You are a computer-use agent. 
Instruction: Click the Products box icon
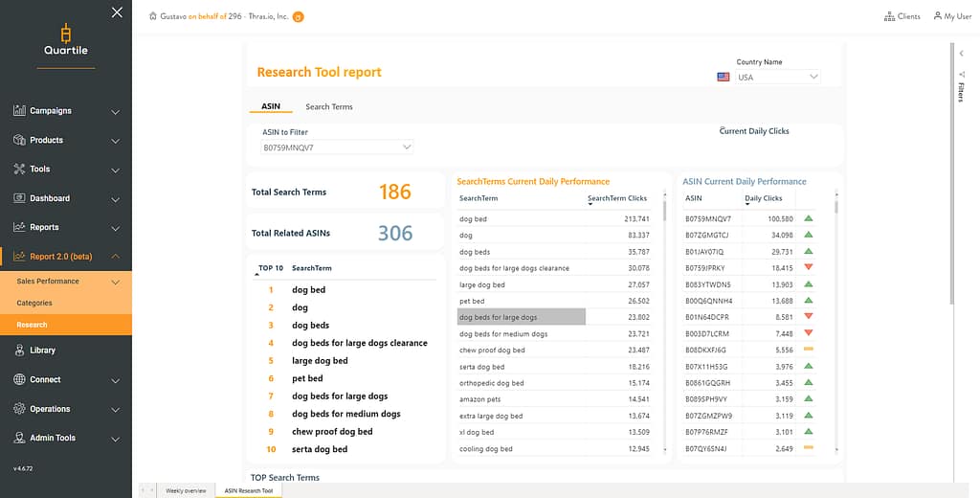click(x=19, y=140)
